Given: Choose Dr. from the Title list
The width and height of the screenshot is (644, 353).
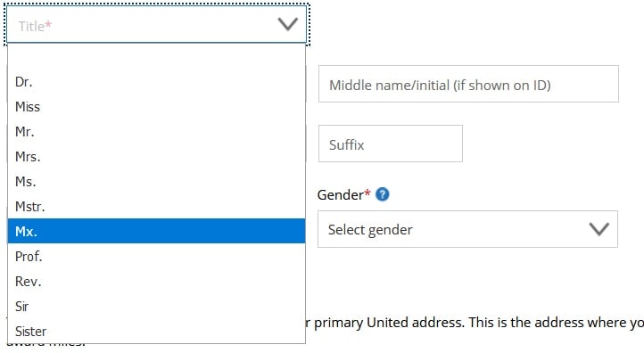Looking at the screenshot, I should click(156, 82).
